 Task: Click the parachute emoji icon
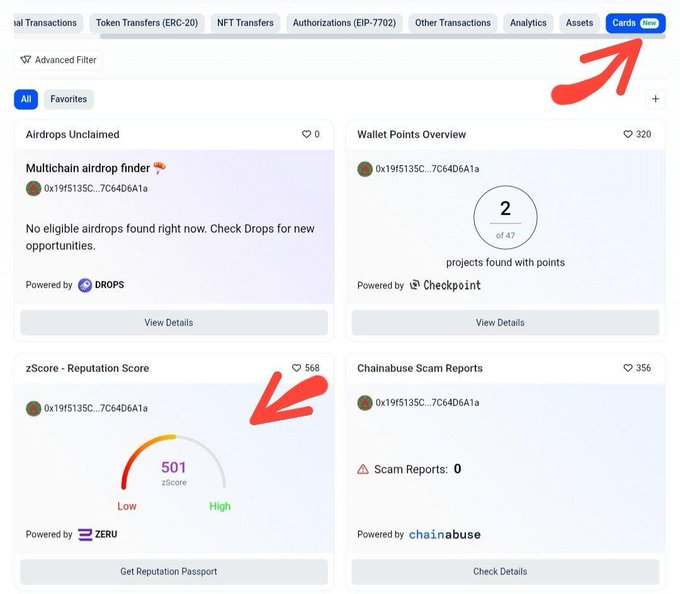pos(160,167)
